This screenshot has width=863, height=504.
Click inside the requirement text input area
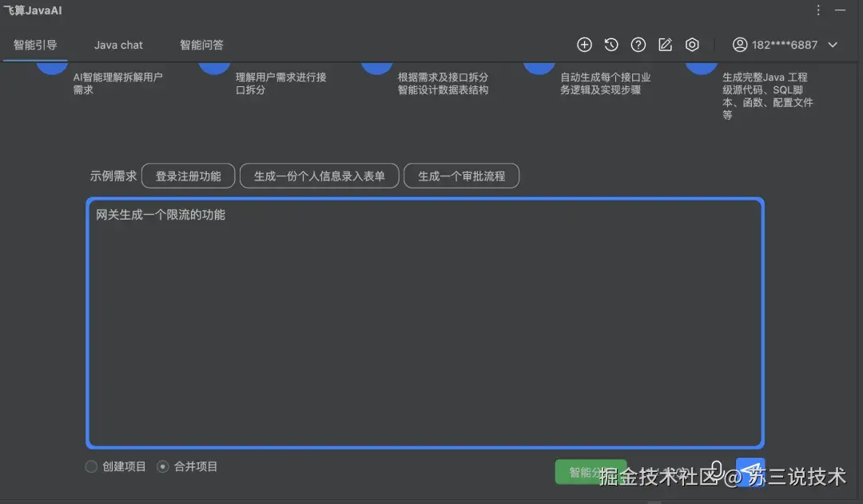(x=424, y=319)
